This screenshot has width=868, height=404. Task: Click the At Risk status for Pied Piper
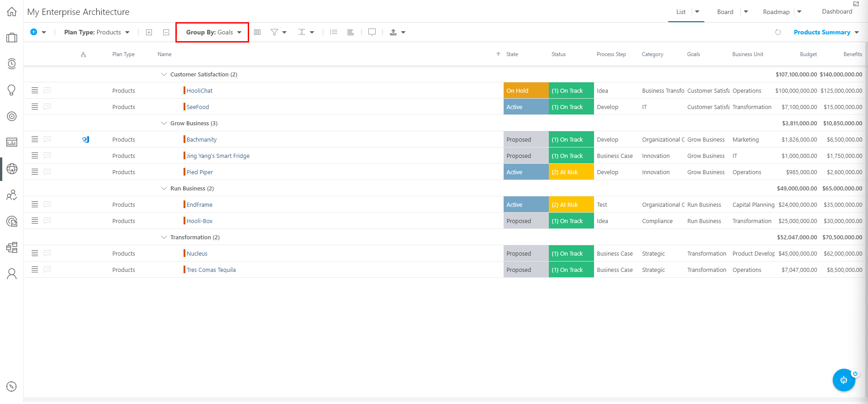pyautogui.click(x=571, y=172)
